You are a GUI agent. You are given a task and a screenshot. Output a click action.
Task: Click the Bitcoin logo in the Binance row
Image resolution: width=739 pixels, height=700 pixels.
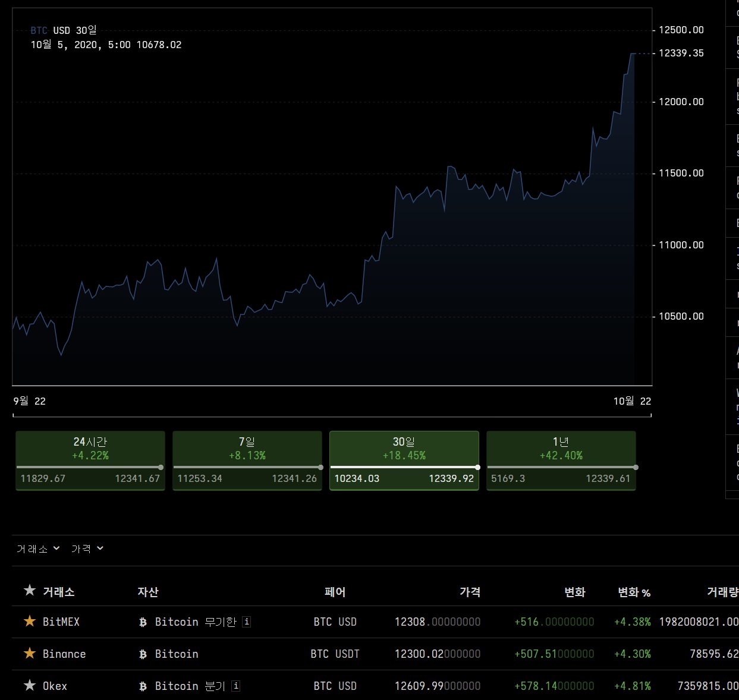coord(143,654)
